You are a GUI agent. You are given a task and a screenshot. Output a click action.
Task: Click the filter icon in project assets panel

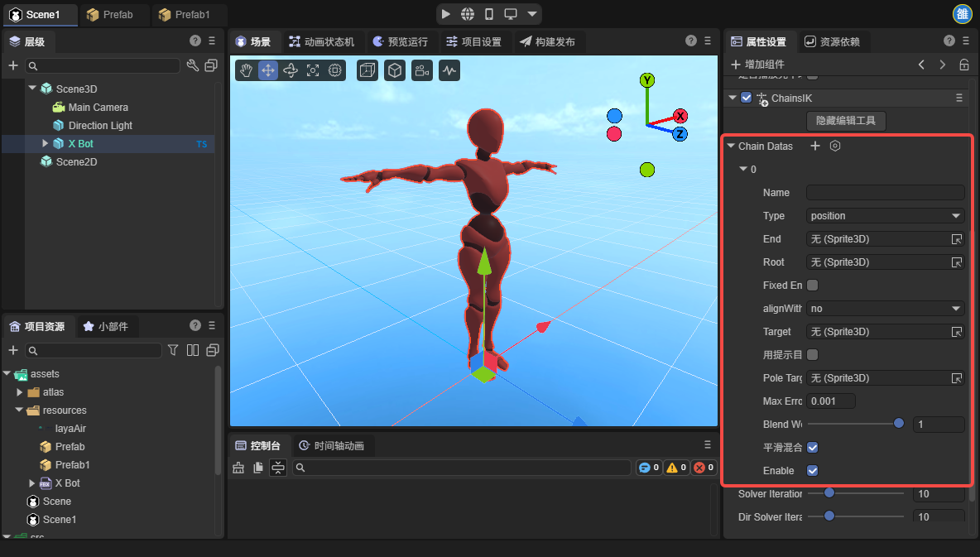173,350
